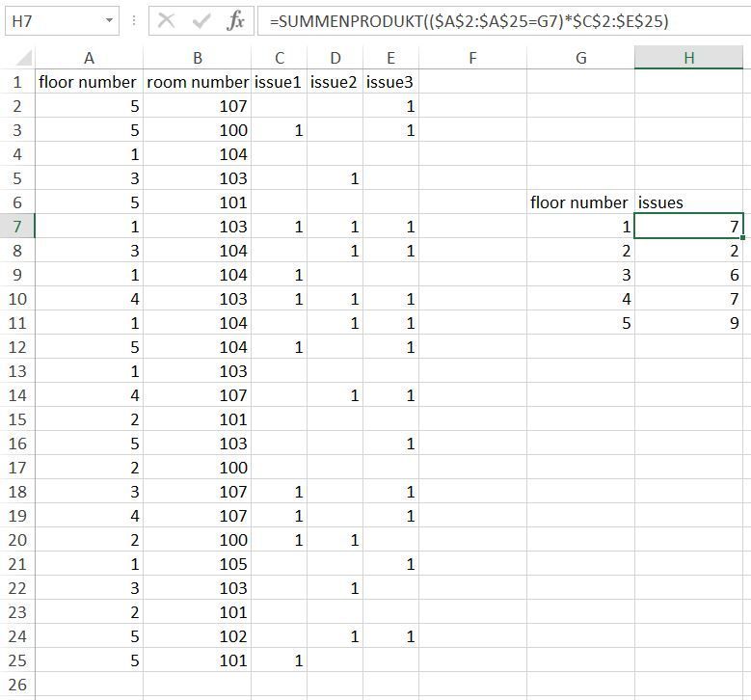This screenshot has width=751, height=700.
Task: Select cell B24 with room 102
Action: [x=198, y=636]
